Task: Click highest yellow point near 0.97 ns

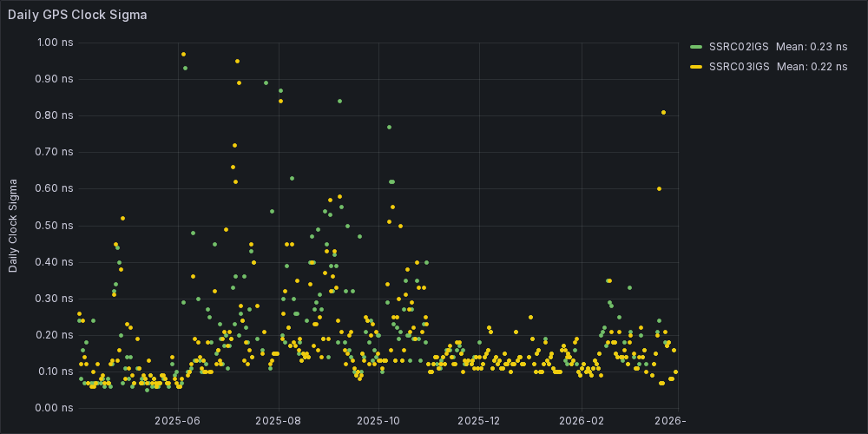Action: pyautogui.click(x=183, y=54)
